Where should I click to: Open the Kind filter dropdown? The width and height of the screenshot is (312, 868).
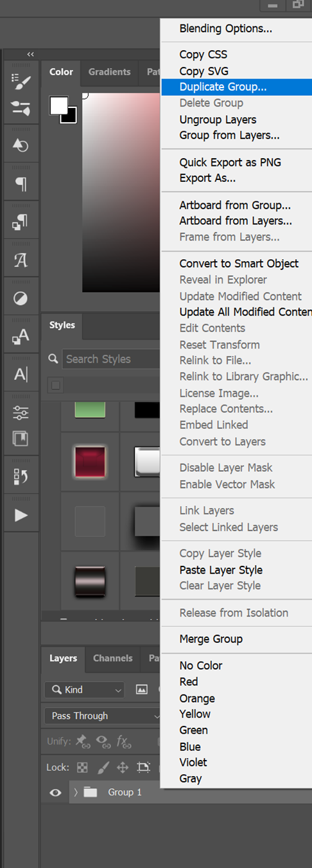[x=84, y=689]
